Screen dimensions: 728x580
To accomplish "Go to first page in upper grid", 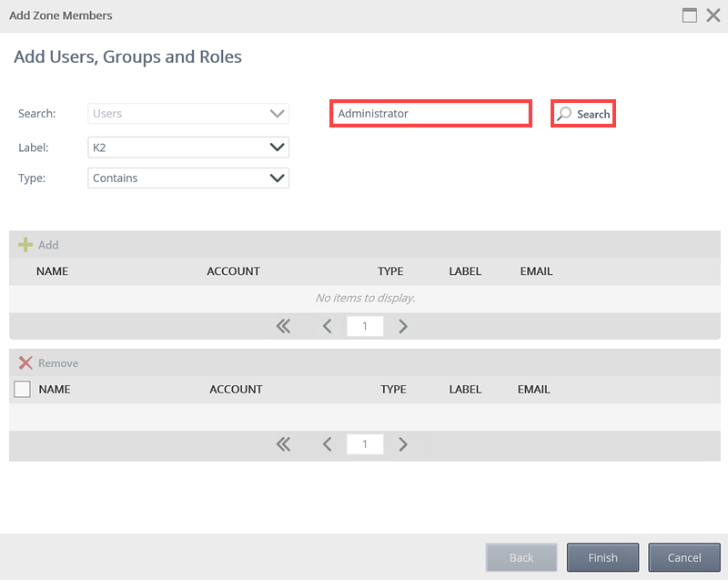I will point(283,326).
